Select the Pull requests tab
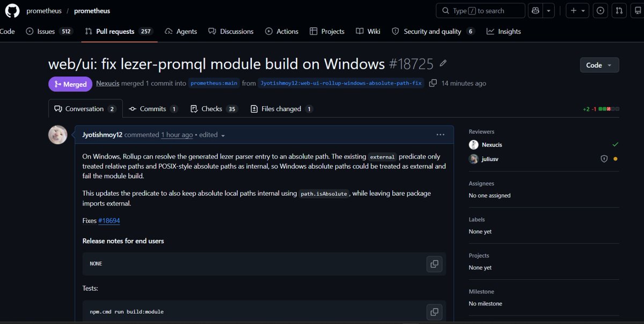This screenshot has width=644, height=324. click(x=119, y=32)
